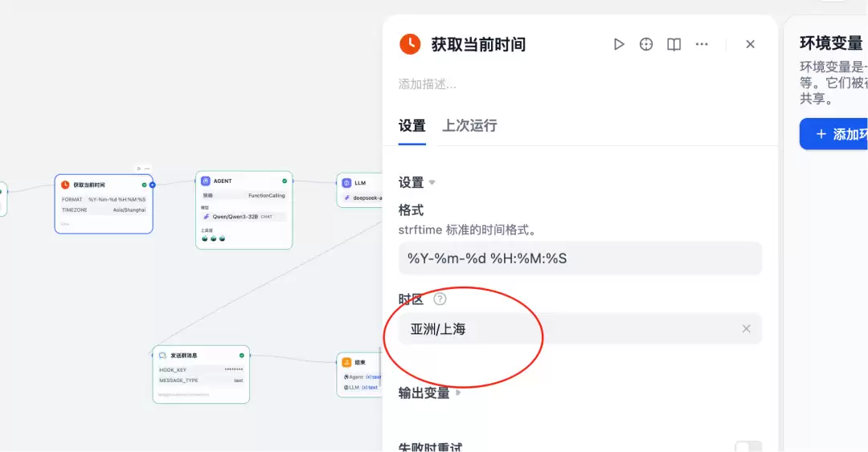
Task: Click the small run icon above 获取当前时间 node
Action: tap(138, 169)
